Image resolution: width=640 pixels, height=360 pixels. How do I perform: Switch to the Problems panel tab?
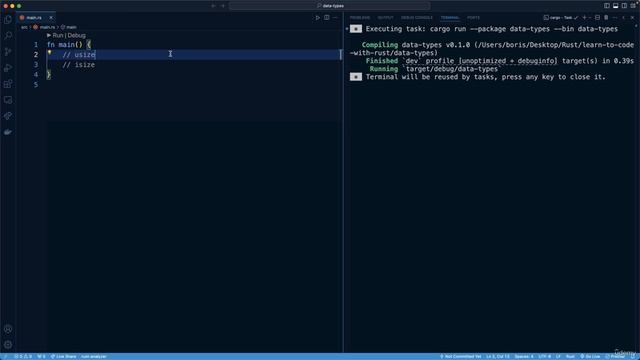360,18
